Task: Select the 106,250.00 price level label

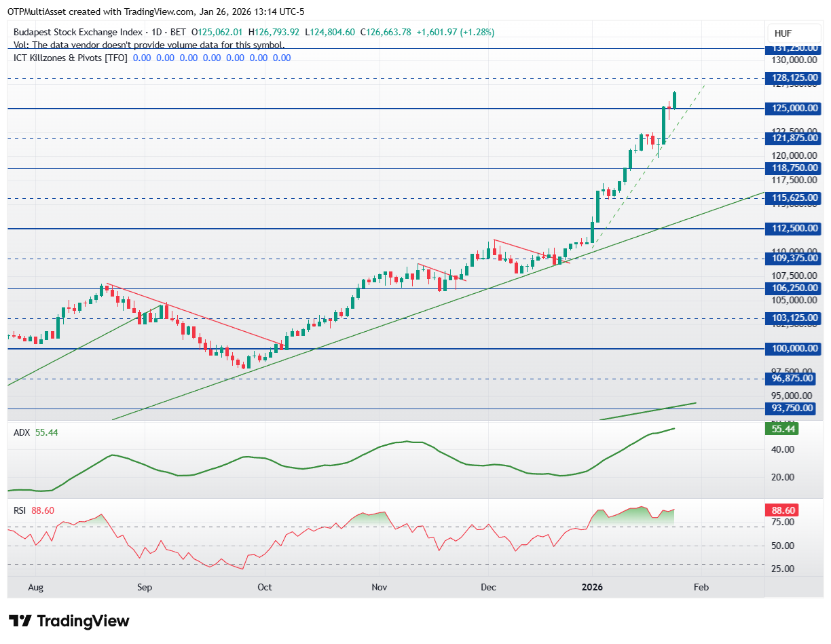Action: (792, 288)
